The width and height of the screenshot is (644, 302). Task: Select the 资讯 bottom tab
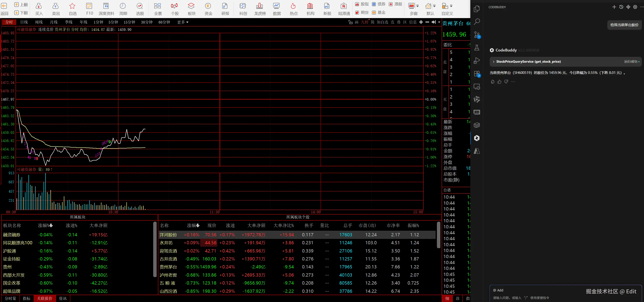(x=63, y=298)
